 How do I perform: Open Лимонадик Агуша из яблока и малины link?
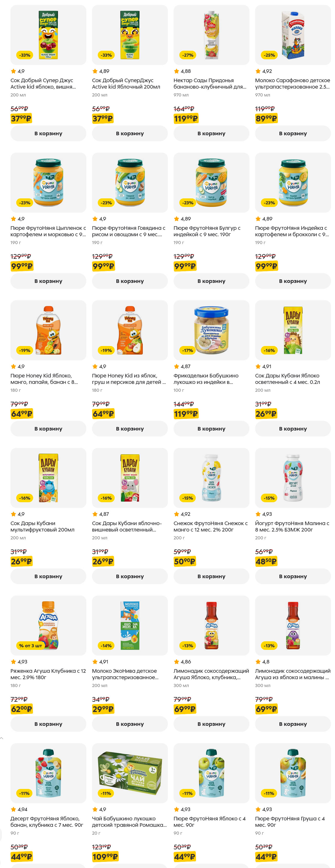(x=292, y=674)
